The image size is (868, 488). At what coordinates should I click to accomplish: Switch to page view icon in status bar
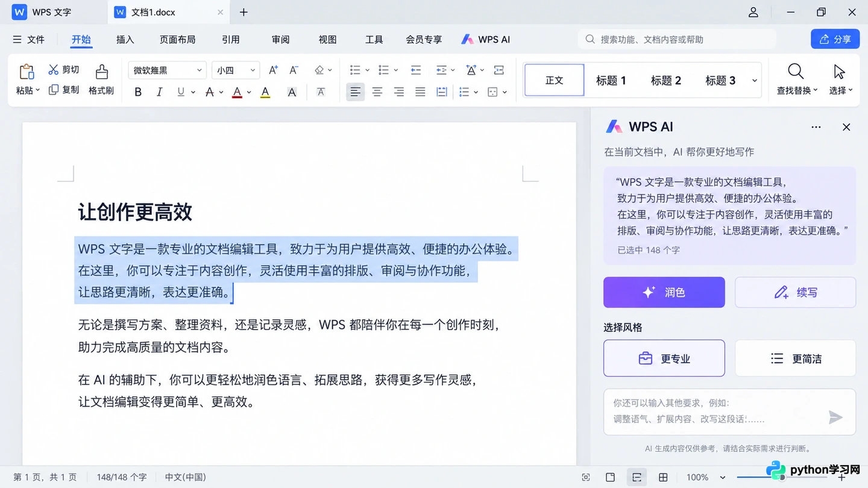(610, 477)
